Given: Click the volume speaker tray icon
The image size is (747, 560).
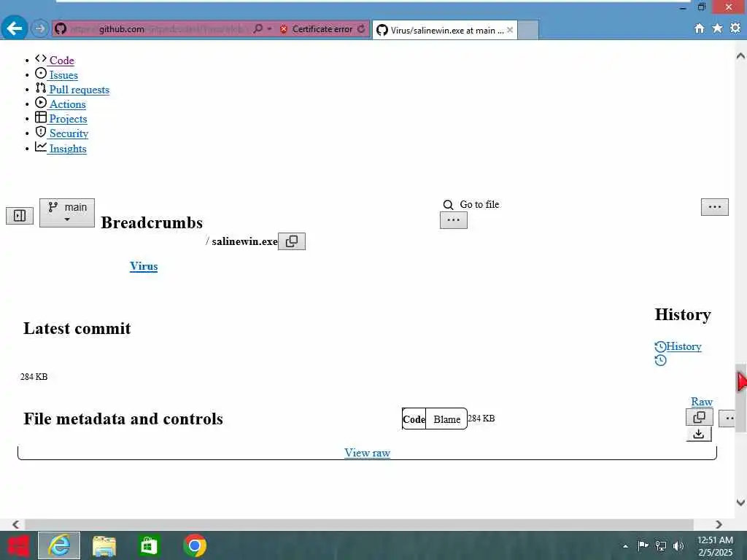Looking at the screenshot, I should tap(678, 545).
